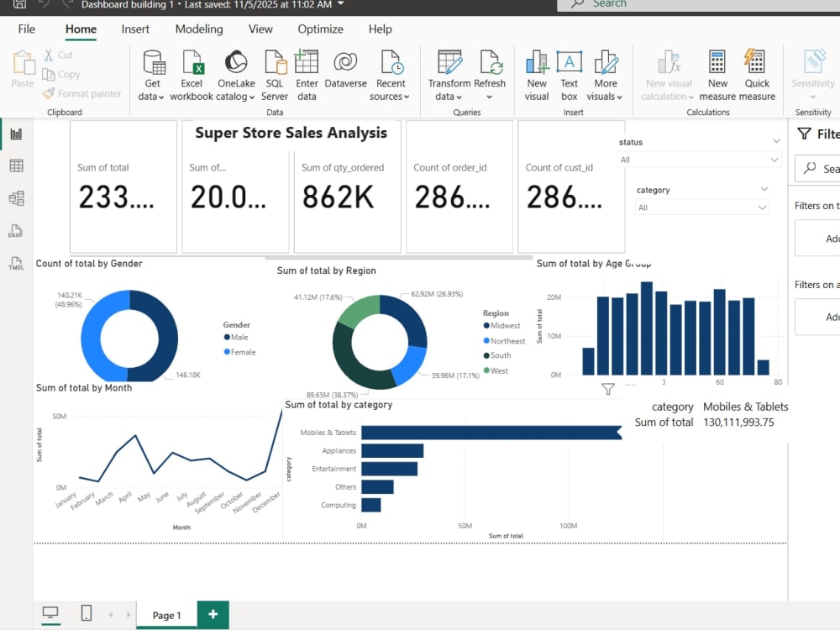Expand Get data dropdown arrow
This screenshot has width=840, height=630.
point(161,97)
